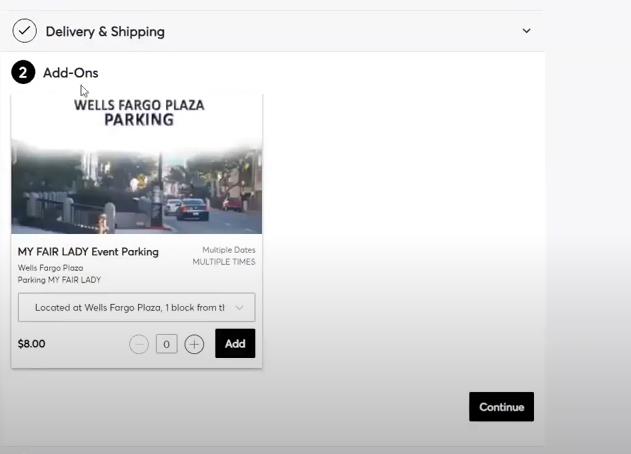This screenshot has width=631, height=454.
Task: Click the Wells Fargo Plaza venue text
Action: 50,268
